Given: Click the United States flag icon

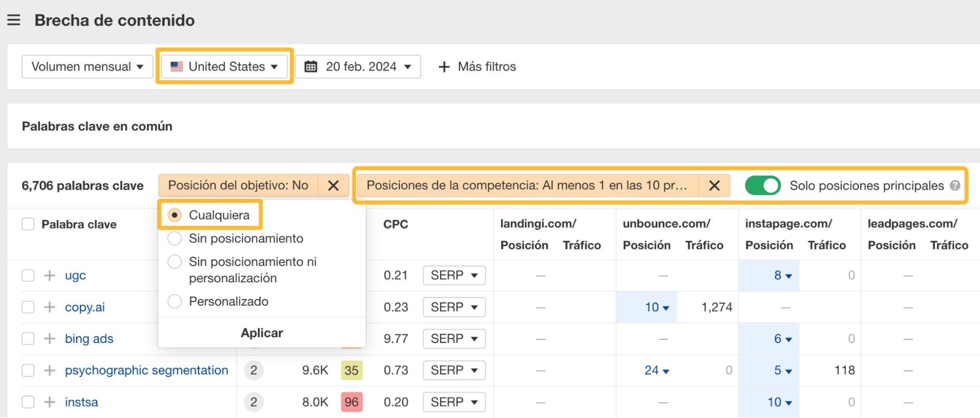Looking at the screenshot, I should 177,67.
